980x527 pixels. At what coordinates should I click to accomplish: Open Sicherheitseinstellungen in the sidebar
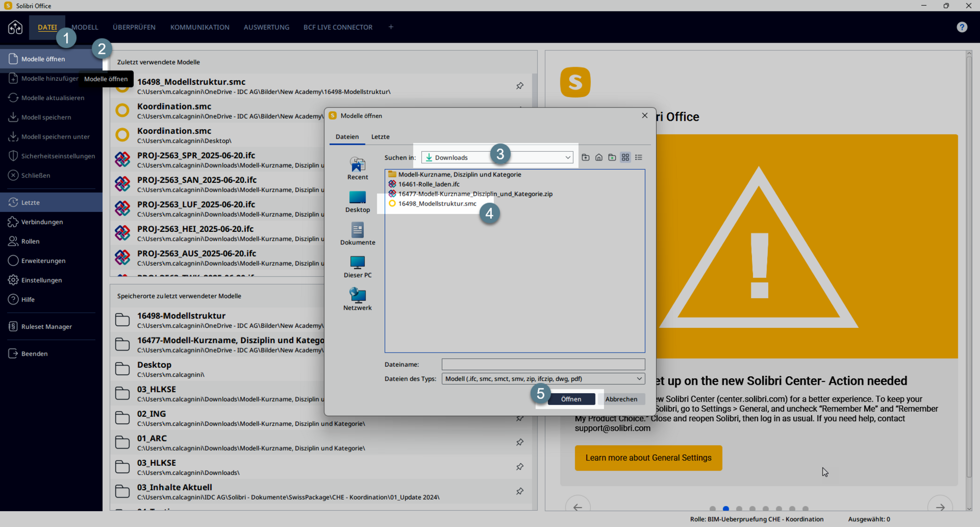pyautogui.click(x=51, y=156)
